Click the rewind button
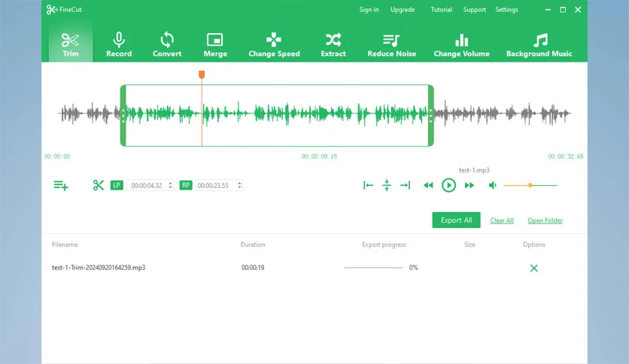Screen dimensions: 629x364 [428, 185]
